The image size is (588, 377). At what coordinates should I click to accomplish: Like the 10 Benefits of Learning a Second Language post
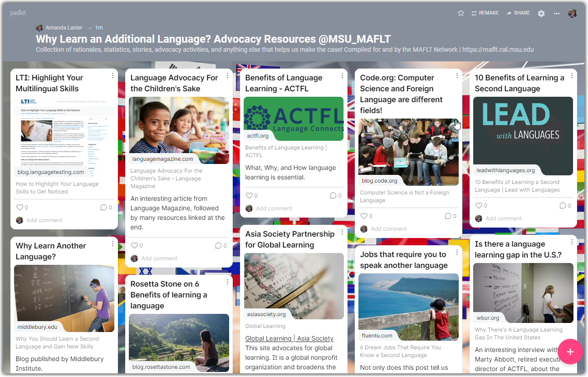(479, 206)
